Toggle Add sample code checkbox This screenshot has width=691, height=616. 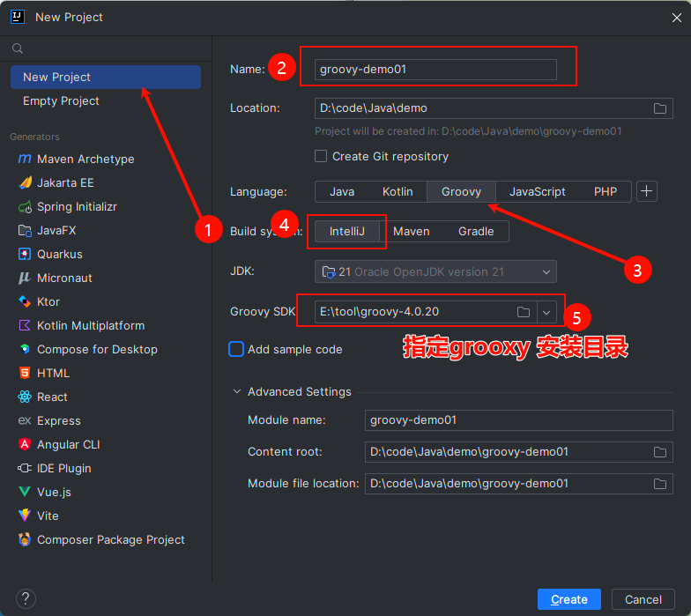pos(236,349)
